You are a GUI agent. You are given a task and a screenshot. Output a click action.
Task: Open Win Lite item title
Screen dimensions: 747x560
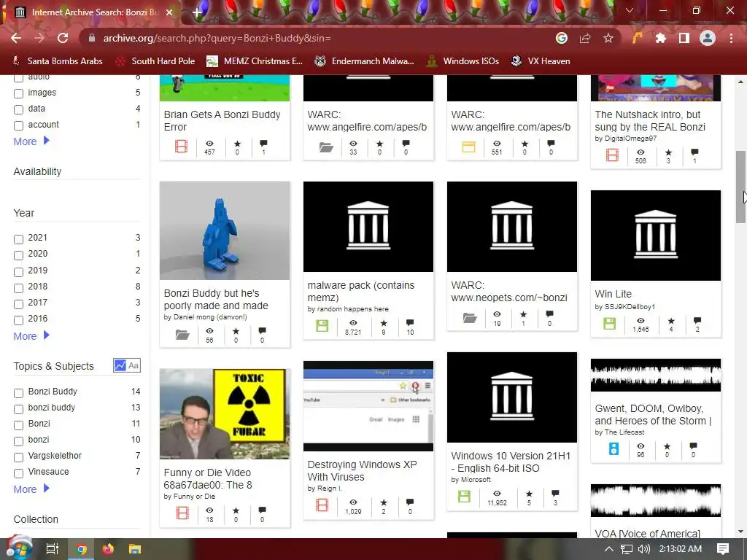point(613,294)
